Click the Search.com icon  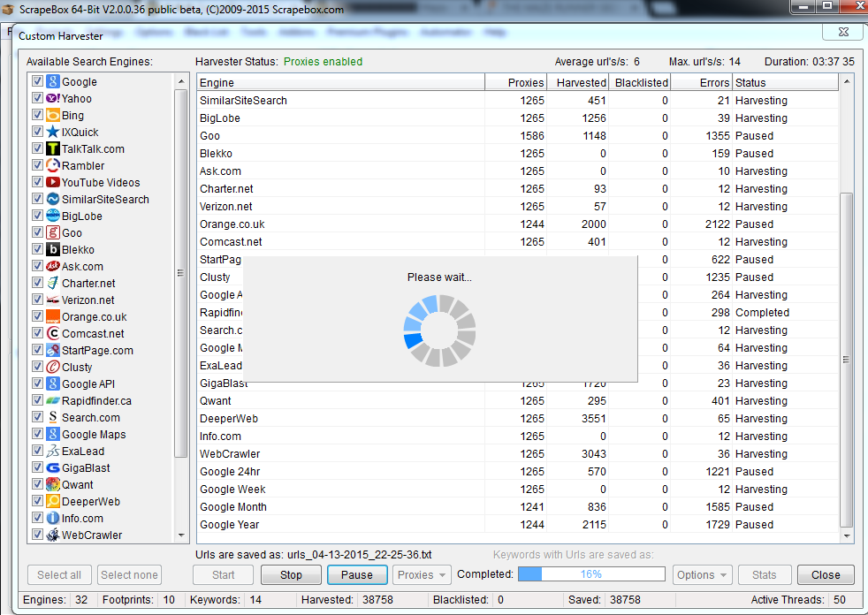point(52,417)
